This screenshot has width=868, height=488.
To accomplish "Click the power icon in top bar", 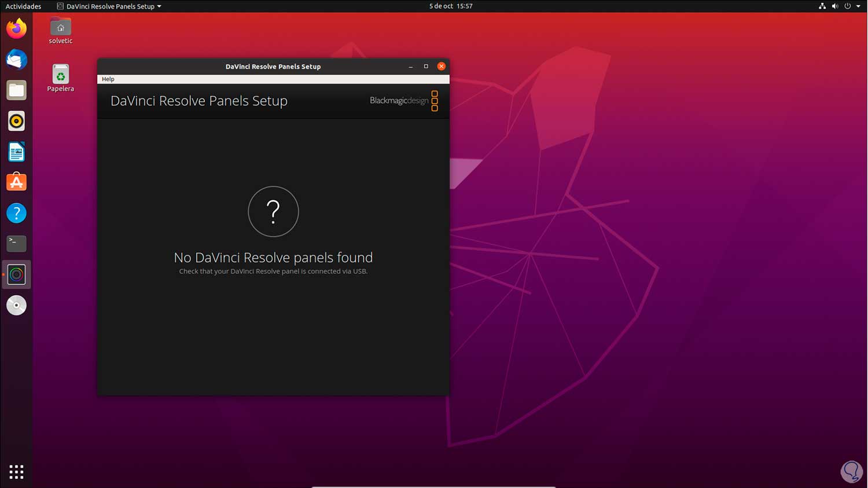I will click(848, 6).
